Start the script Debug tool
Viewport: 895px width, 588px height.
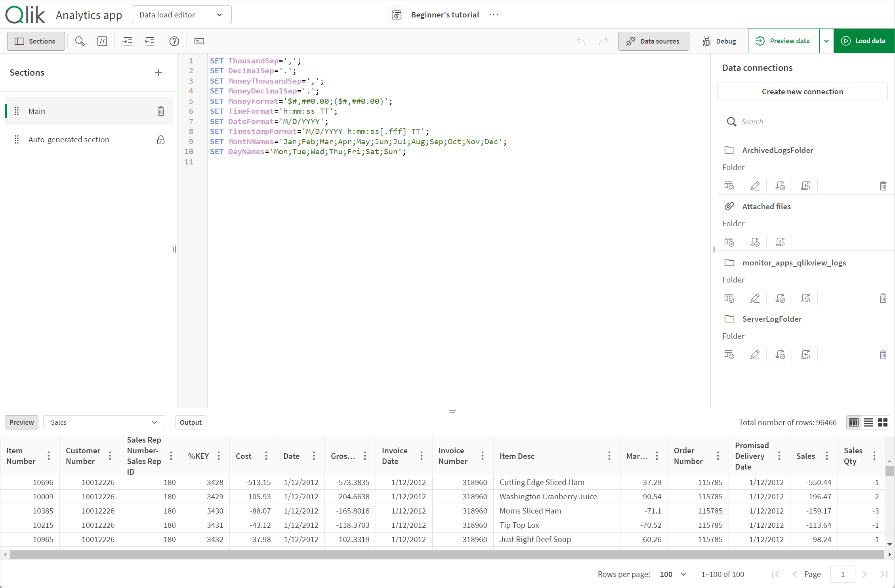719,41
